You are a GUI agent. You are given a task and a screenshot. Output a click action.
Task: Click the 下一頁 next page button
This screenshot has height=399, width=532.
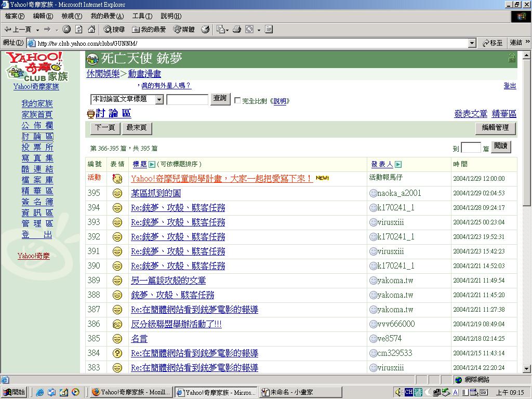[105, 128]
